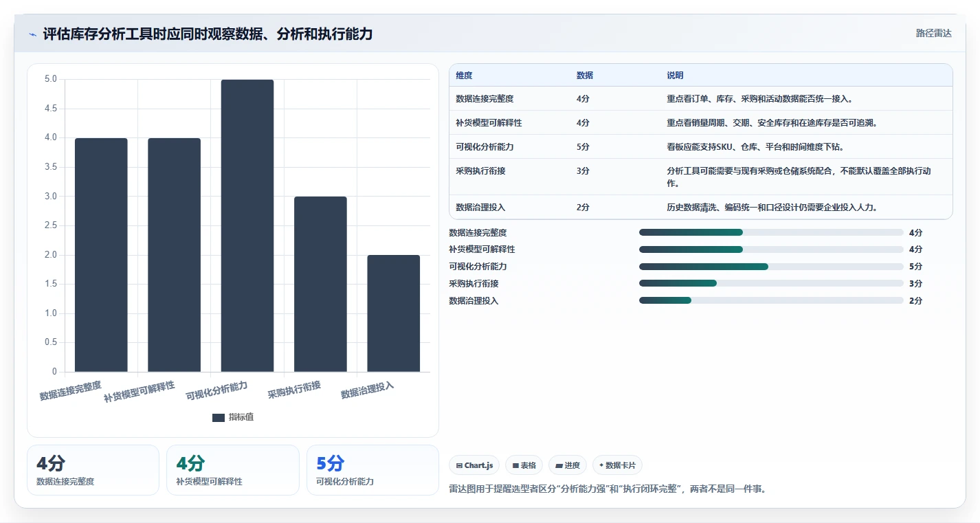Click the 路径雷达 label in the header

(933, 33)
